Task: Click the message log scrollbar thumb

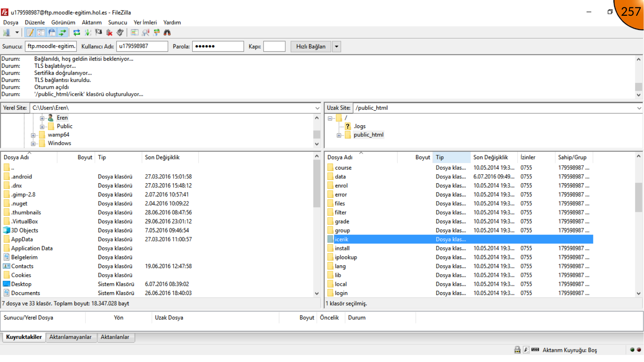Action: click(639, 87)
